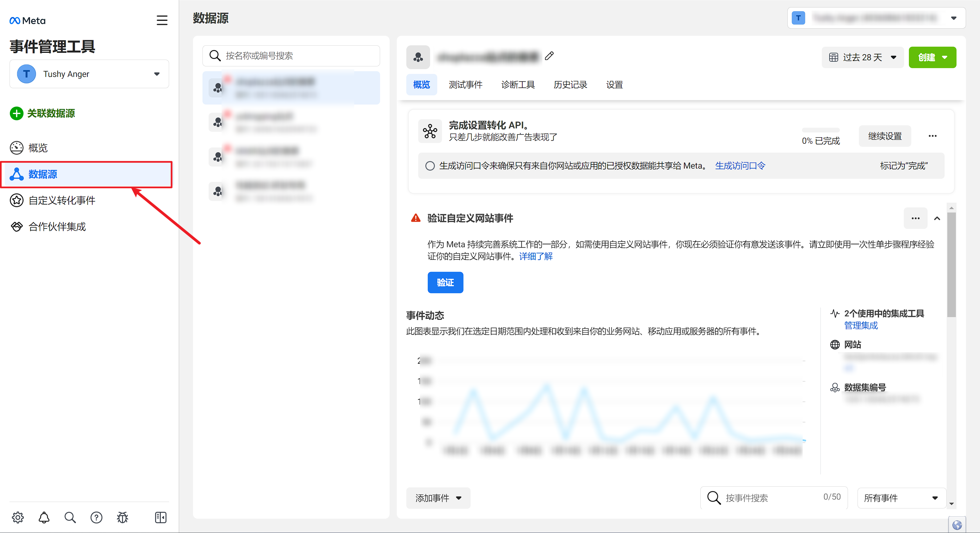This screenshot has width=980, height=533.
Task: Click the search magnifier at sidebar bottom
Action: point(70,517)
